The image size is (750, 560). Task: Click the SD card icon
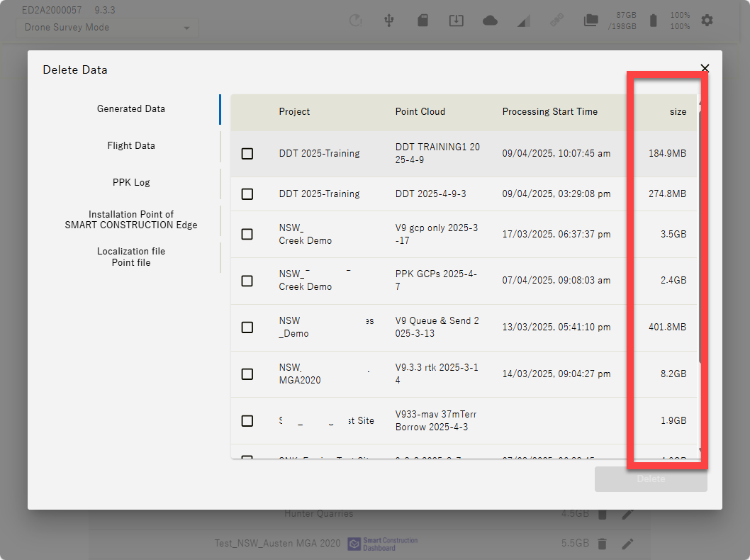pos(422,20)
